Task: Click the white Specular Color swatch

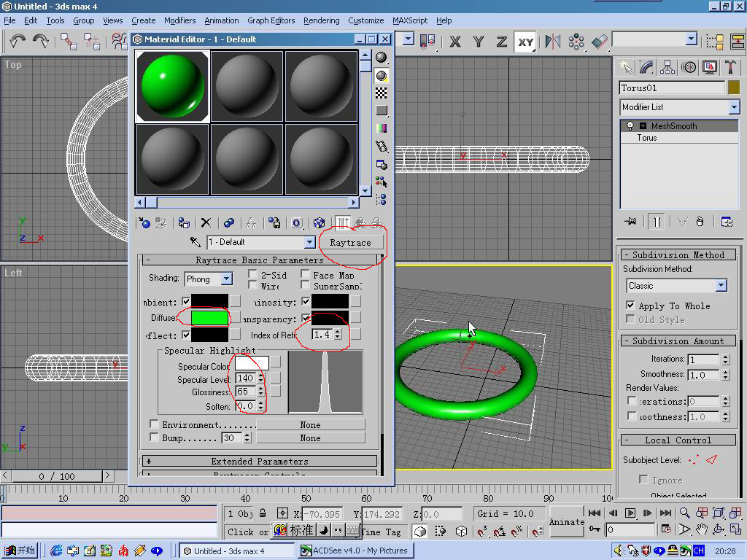Action: [252, 363]
